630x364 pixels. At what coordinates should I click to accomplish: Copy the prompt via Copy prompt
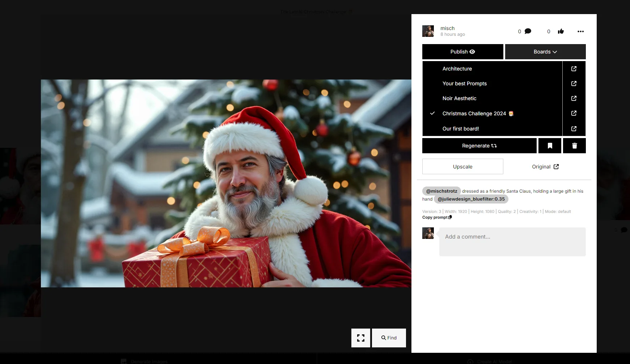tap(437, 217)
